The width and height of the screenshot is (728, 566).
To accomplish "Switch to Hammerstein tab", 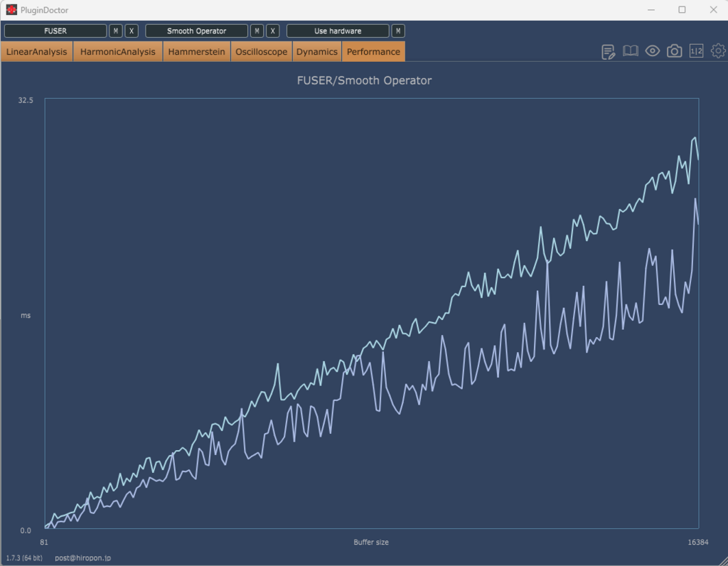I will (196, 51).
